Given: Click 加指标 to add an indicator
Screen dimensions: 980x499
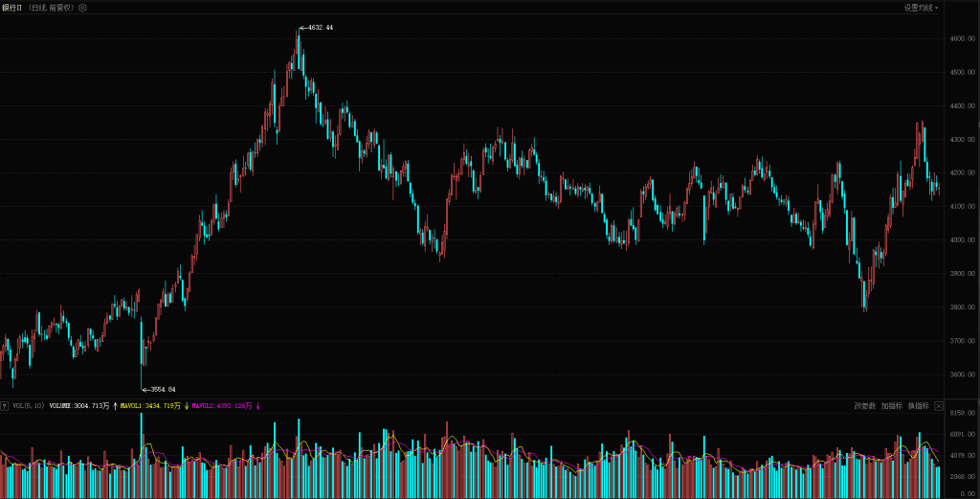Looking at the screenshot, I should pos(892,406).
